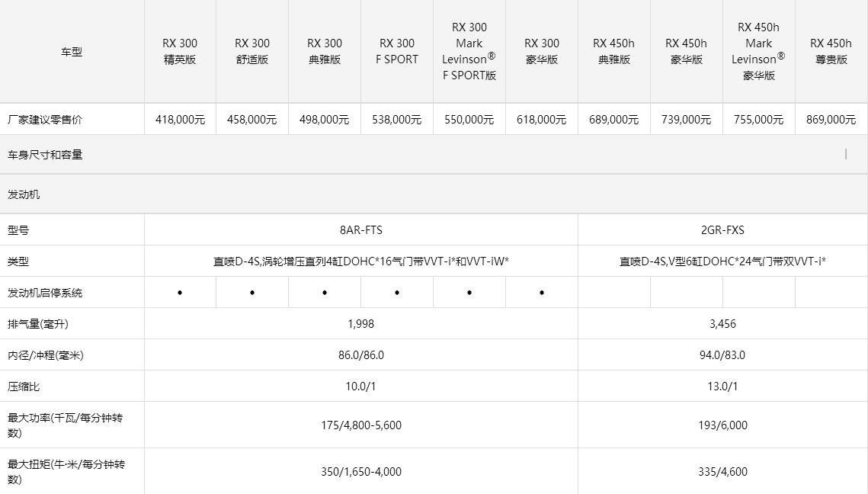Click the 618,000元 price cell
Viewport: 868px width, 494px height.
point(542,120)
